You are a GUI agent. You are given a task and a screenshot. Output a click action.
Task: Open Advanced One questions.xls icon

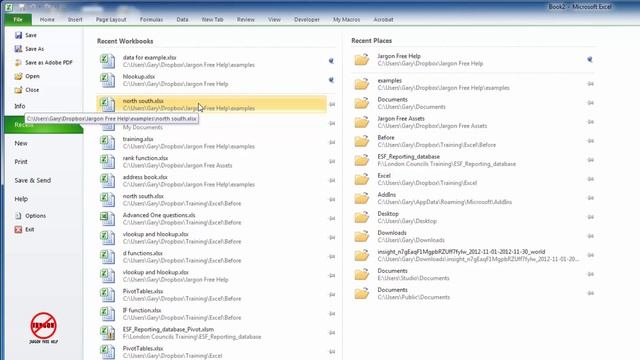pos(108,219)
